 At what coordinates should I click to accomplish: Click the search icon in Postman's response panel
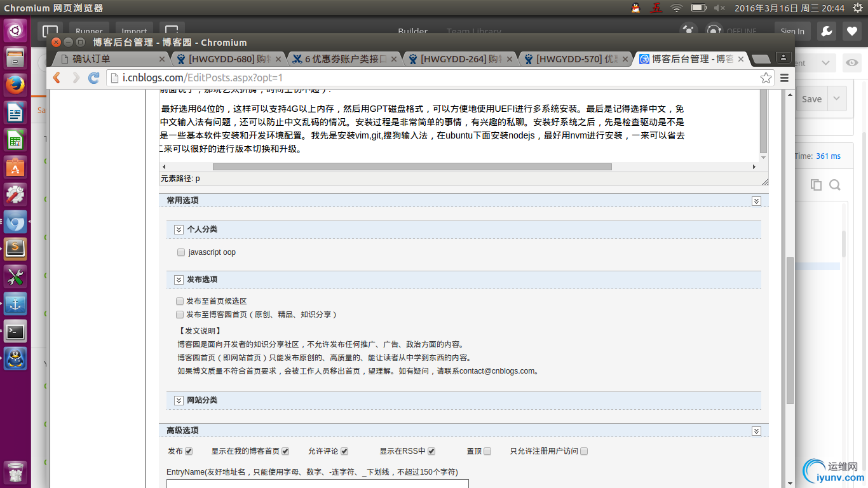pyautogui.click(x=835, y=184)
